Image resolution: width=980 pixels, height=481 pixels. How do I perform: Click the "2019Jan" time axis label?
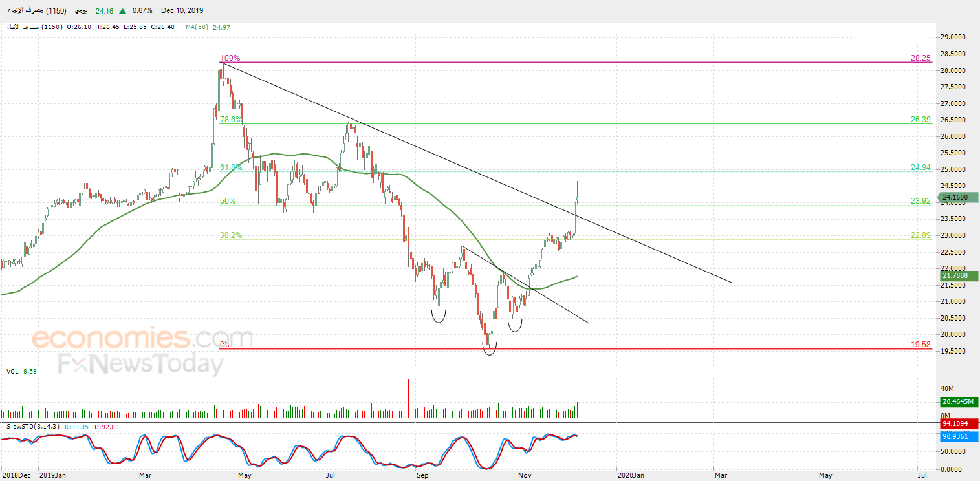52,475
